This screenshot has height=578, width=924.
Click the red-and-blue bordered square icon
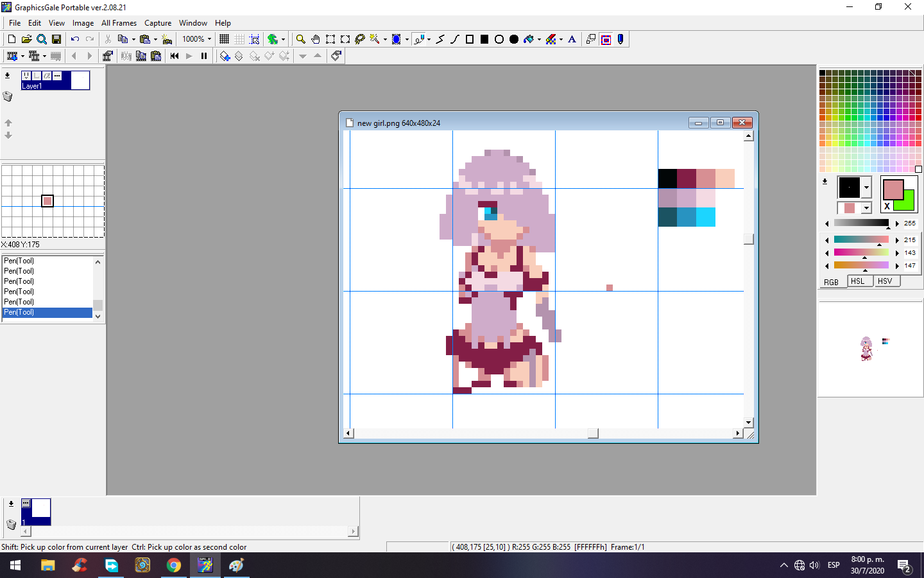coord(606,39)
